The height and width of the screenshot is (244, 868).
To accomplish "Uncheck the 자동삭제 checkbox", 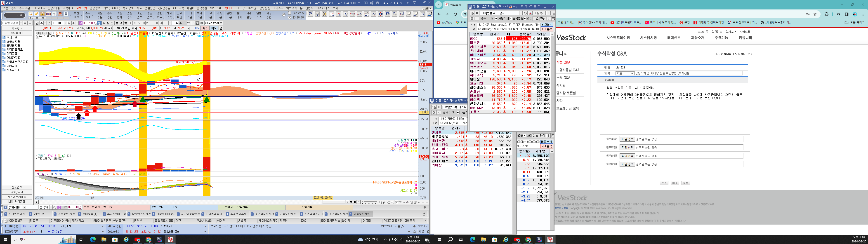I will (496, 19).
